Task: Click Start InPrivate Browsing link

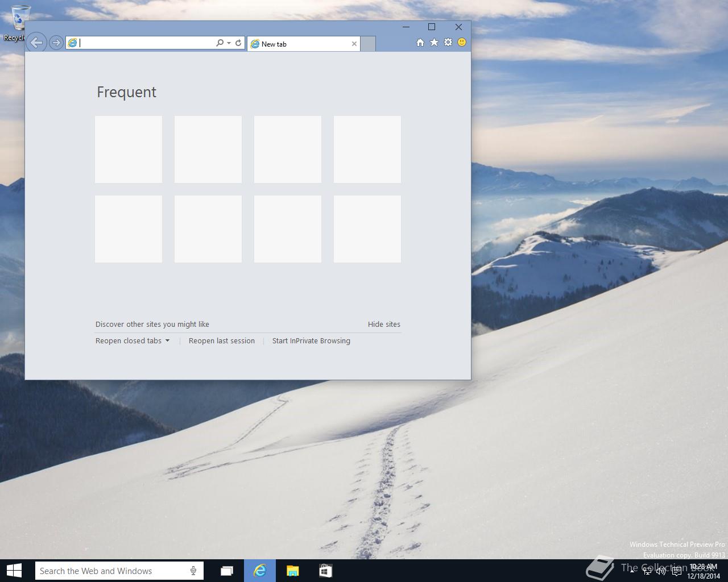Action: tap(311, 340)
